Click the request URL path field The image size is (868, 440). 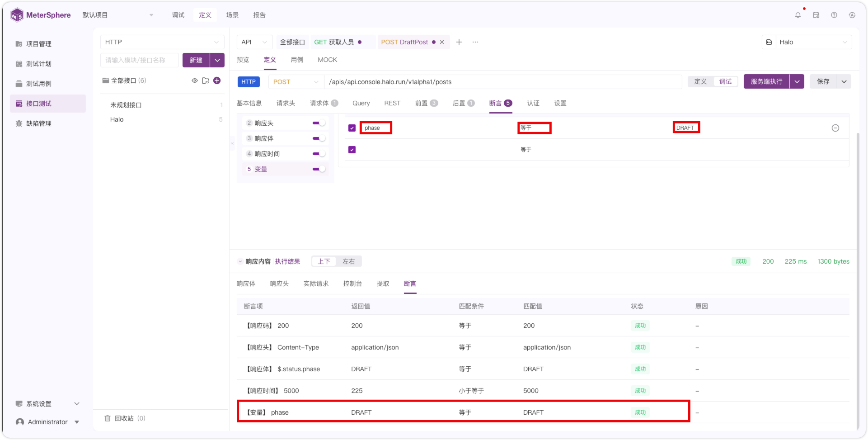click(502, 82)
